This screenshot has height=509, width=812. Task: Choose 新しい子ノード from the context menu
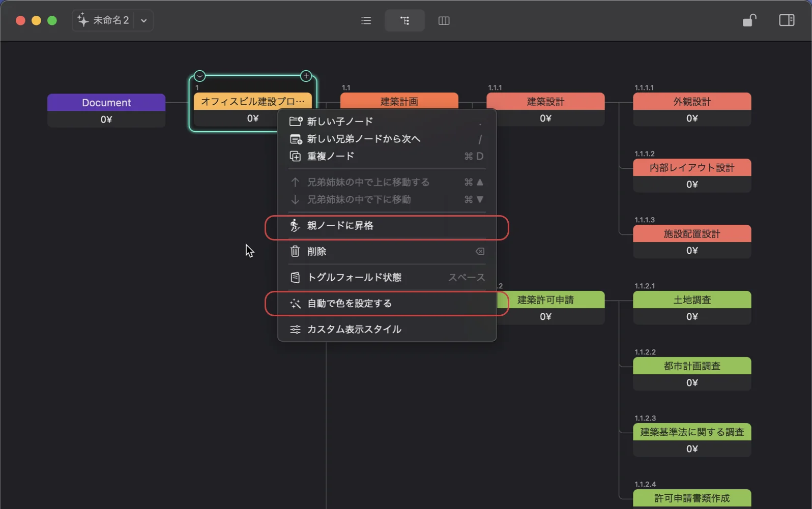pyautogui.click(x=340, y=122)
